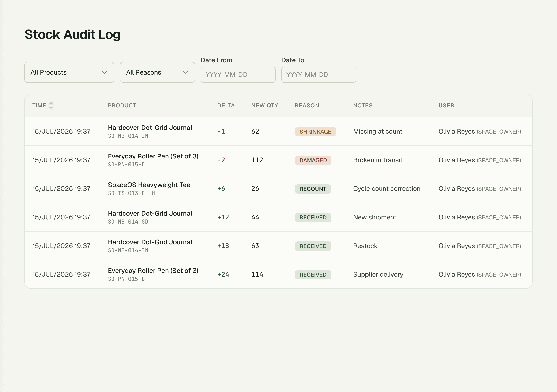
Task: Select SKU SD-NB-014-IN in Missing at count row
Action: pos(128,136)
